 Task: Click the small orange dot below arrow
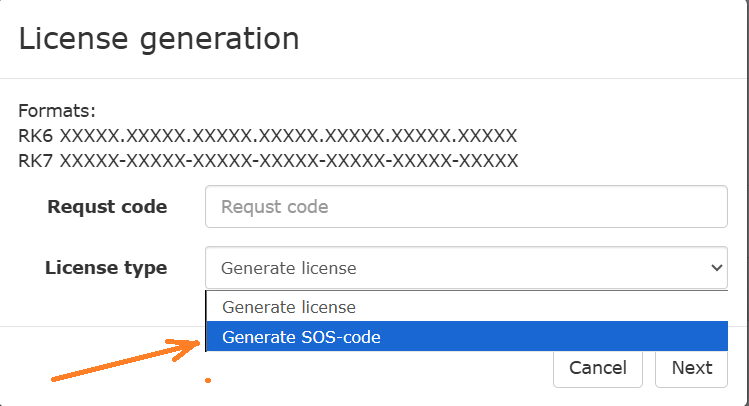pos(207,381)
